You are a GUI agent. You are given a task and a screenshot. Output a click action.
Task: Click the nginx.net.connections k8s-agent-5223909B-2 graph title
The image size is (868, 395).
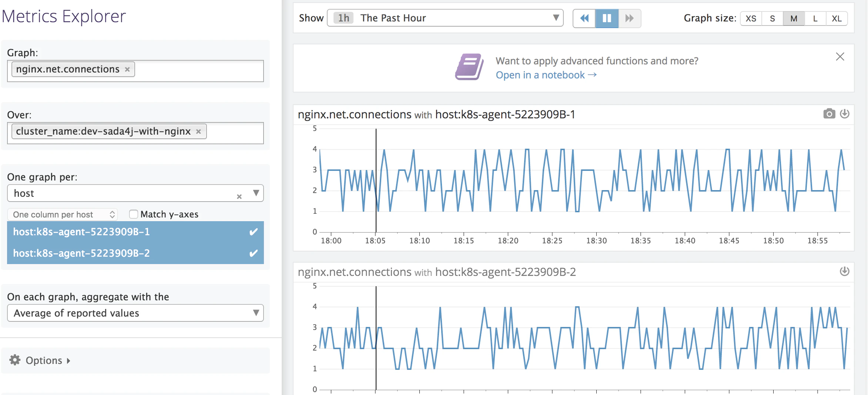[x=437, y=272]
